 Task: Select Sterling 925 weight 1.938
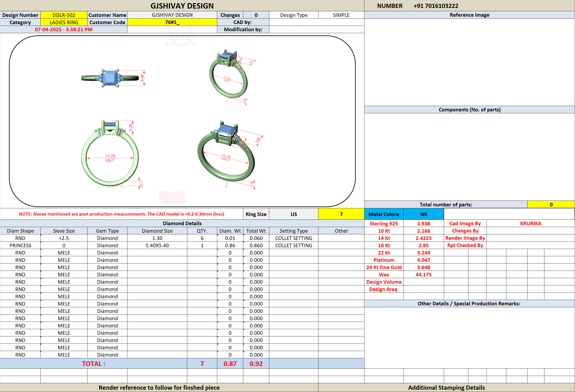424,223
